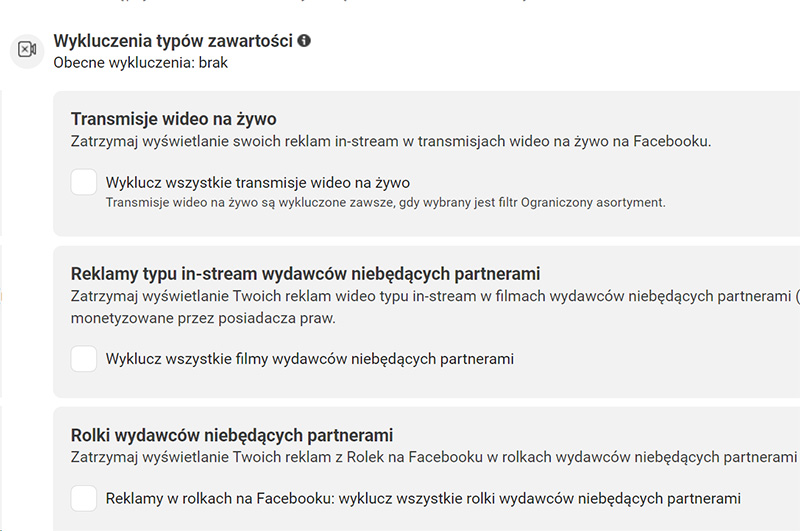Click the 'Transmisje wideo na żywo' heading

173,119
